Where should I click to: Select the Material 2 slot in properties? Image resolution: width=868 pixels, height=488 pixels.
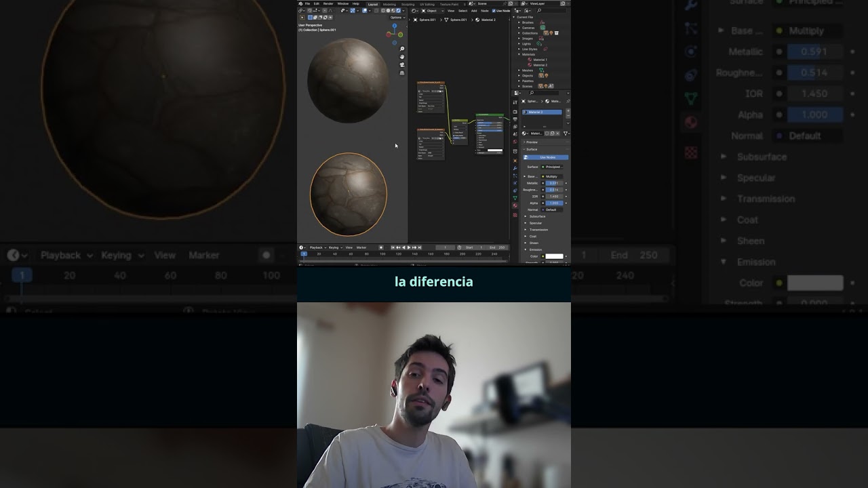tap(542, 112)
